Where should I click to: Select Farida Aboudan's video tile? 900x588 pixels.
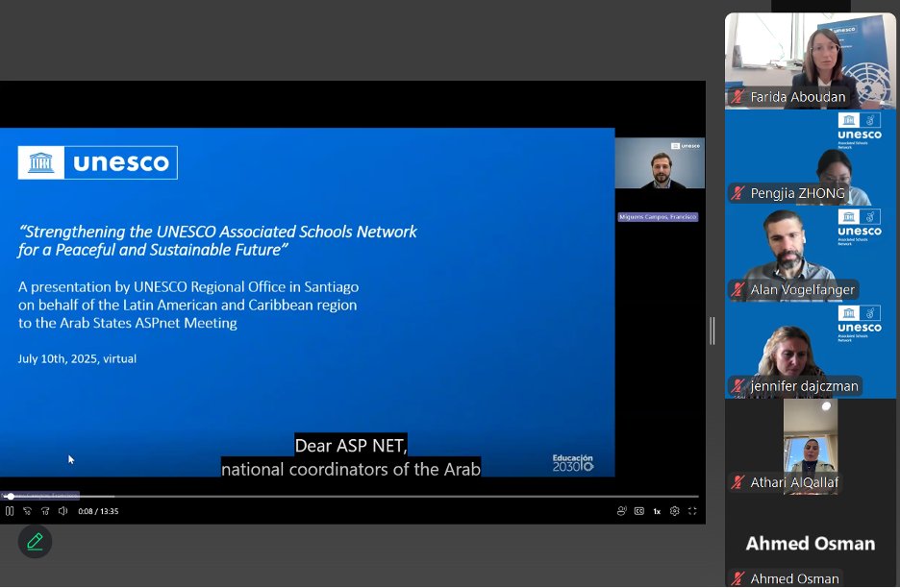coord(810,61)
